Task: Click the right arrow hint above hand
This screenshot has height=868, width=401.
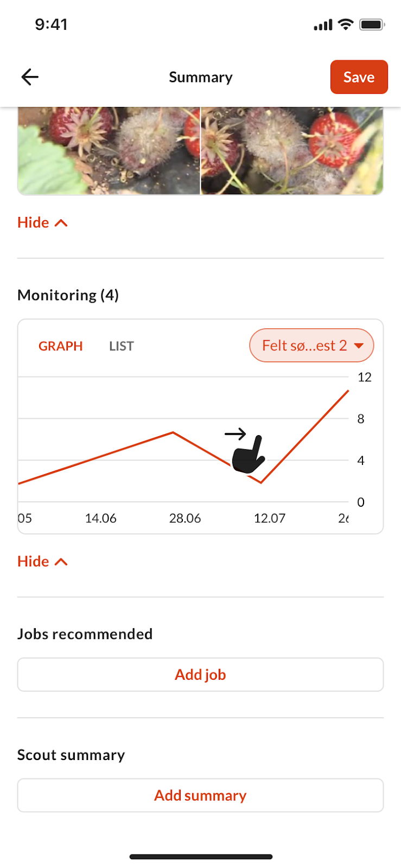Action: click(x=235, y=434)
